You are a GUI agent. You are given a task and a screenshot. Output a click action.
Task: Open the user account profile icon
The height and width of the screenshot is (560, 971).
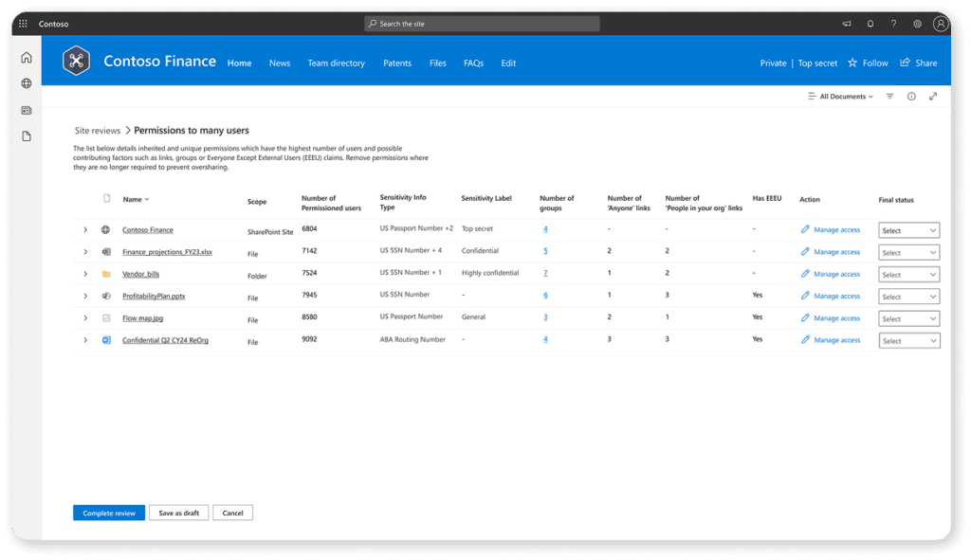pos(941,24)
